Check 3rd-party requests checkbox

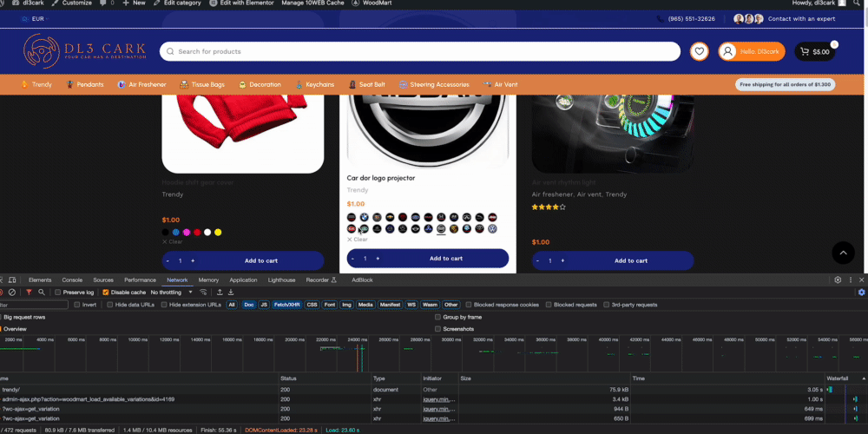[x=607, y=305]
